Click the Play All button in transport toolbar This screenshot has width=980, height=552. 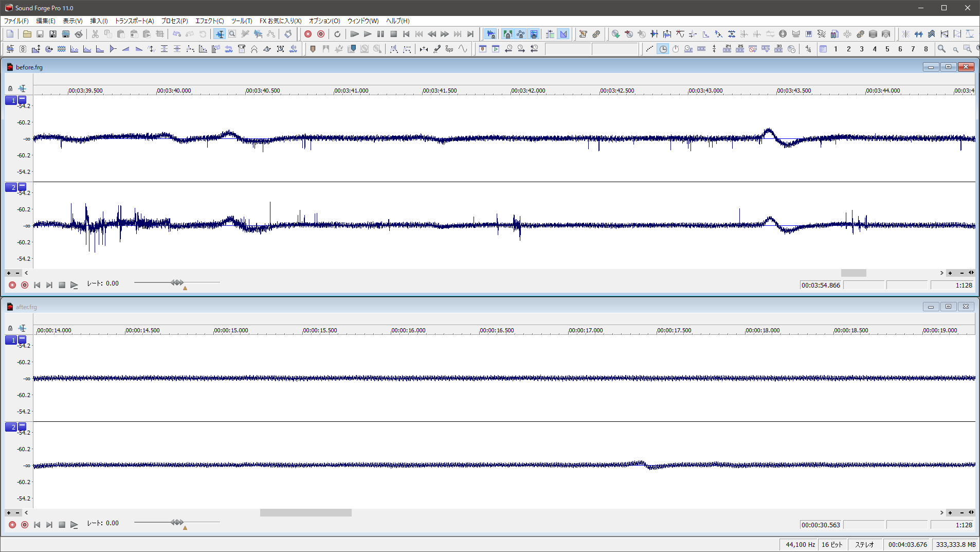click(x=355, y=34)
